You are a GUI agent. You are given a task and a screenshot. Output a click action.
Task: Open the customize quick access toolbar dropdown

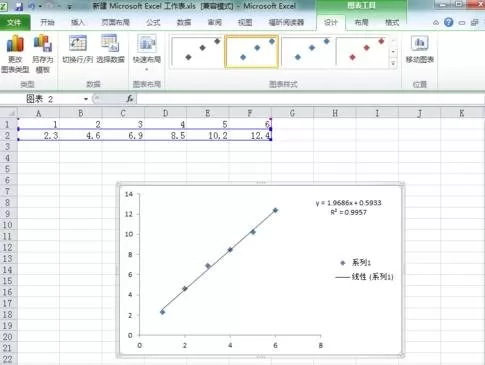tap(70, 6)
